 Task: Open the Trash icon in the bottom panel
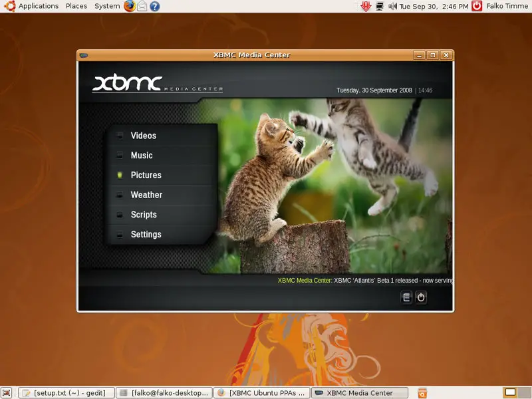[422, 393]
